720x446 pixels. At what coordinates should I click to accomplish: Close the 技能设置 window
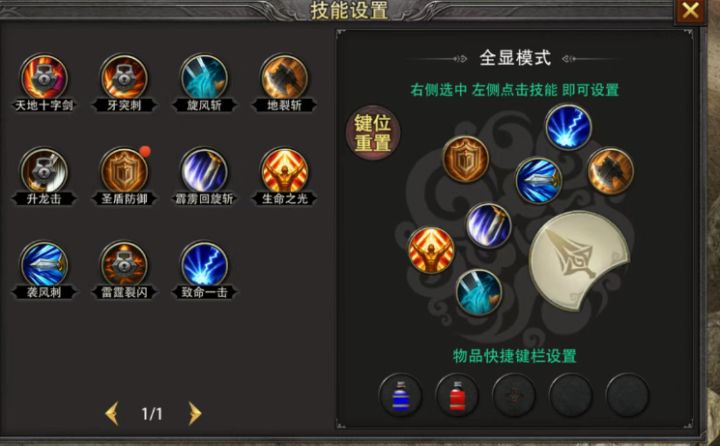click(x=690, y=10)
